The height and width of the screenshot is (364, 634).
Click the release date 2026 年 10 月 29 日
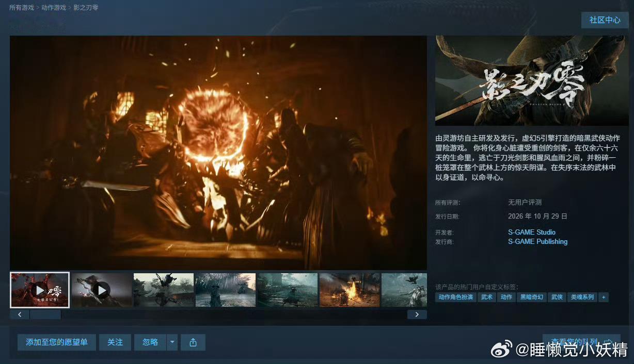pos(537,216)
